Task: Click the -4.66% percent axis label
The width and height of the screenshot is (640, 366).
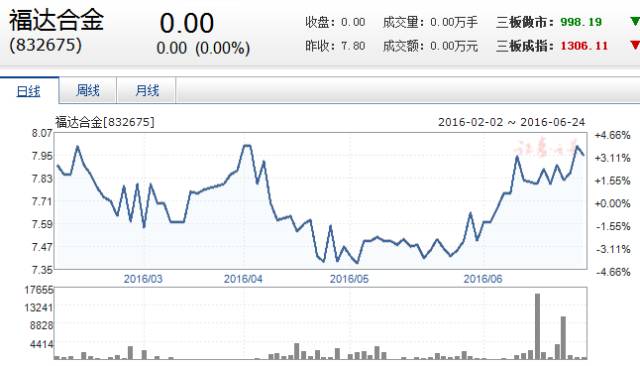Action: pos(612,272)
